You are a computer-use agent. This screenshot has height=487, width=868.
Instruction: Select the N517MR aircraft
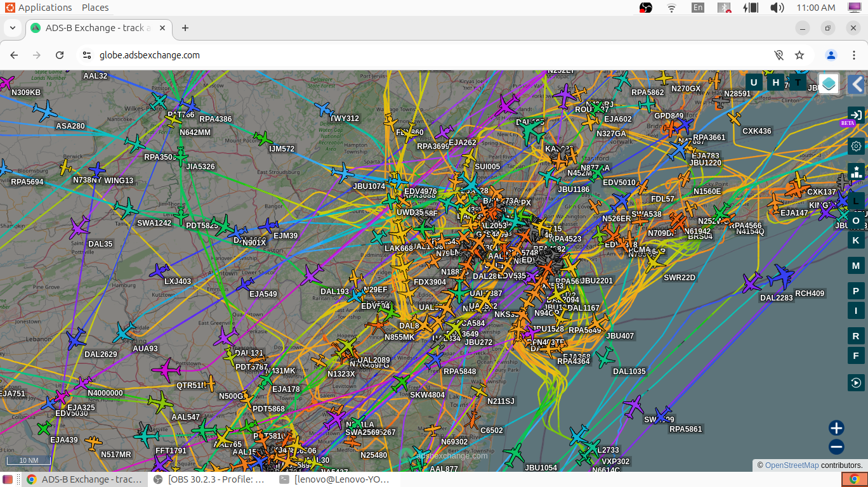click(x=93, y=442)
